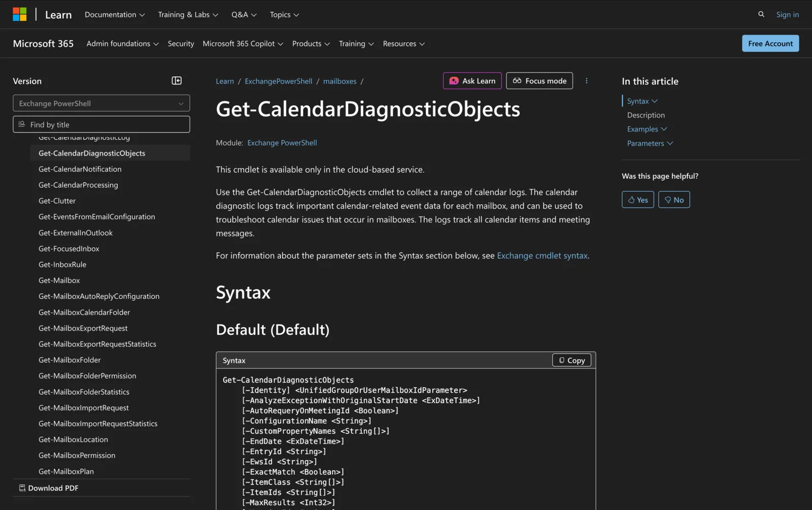Click Sign in link
This screenshot has height=510, width=812.
[787, 14]
